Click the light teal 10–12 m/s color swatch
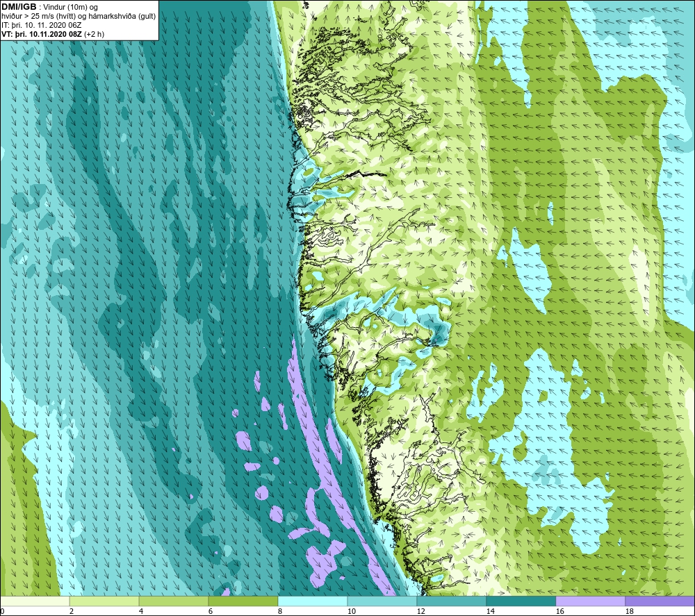Screen dimensions: 695x616 tap(382, 601)
